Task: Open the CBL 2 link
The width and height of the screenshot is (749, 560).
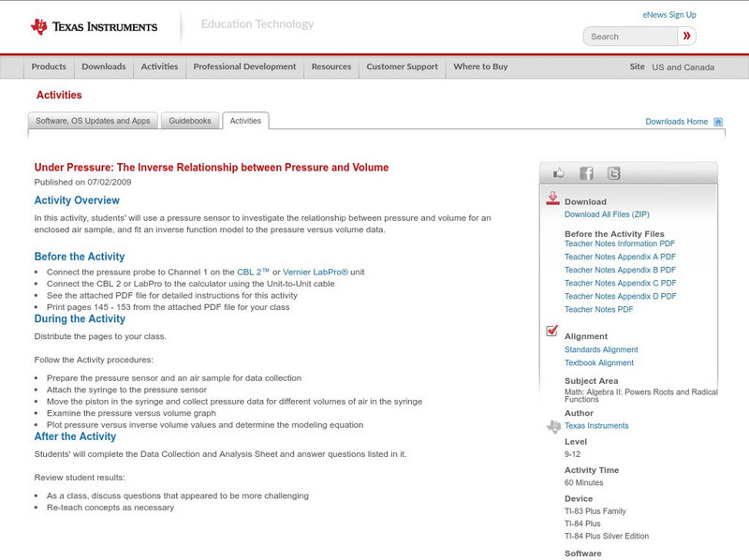Action: [x=253, y=272]
